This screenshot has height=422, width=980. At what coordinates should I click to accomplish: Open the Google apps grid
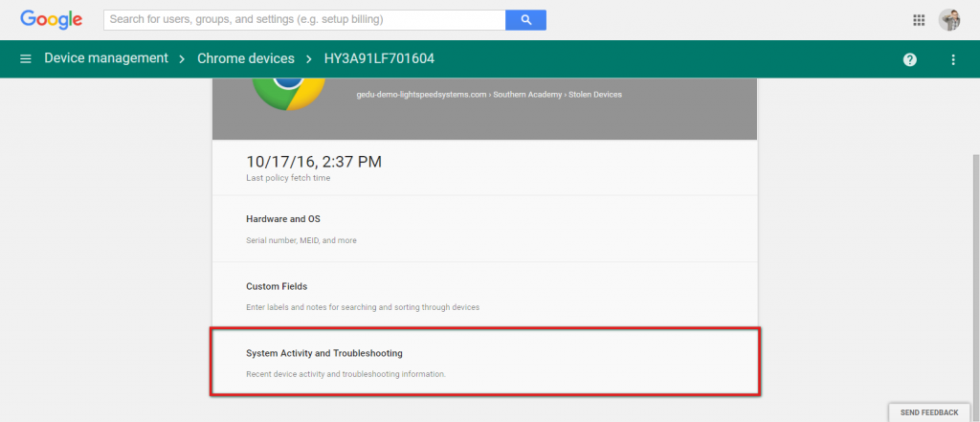tap(918, 20)
